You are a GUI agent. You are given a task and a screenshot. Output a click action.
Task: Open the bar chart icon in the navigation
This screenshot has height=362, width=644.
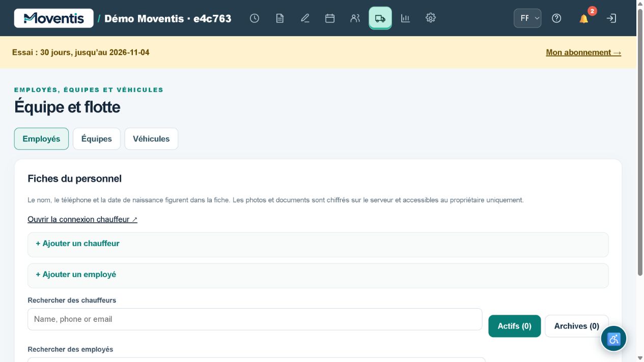(405, 18)
